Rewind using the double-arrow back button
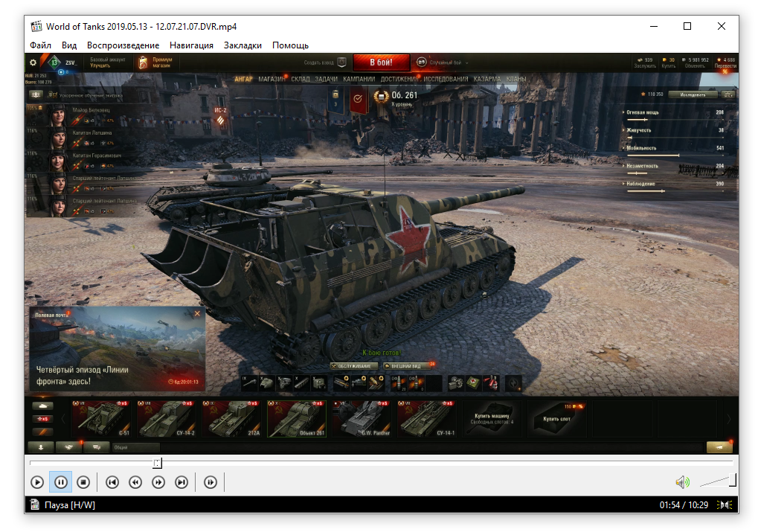The width and height of the screenshot is (758, 532). pyautogui.click(x=135, y=482)
